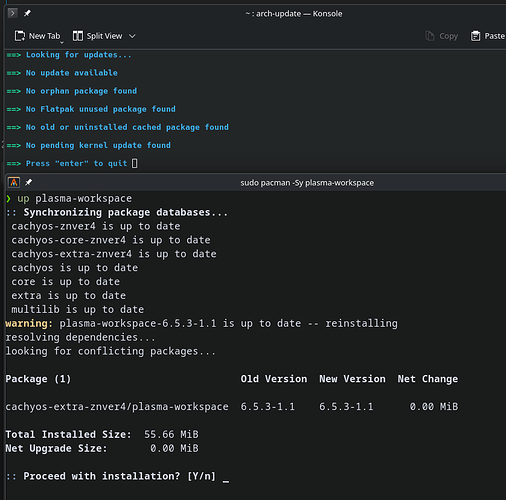Image resolution: width=506 pixels, height=500 pixels.
Task: Toggle the pin icon in arch-update title bar
Action: (x=27, y=13)
